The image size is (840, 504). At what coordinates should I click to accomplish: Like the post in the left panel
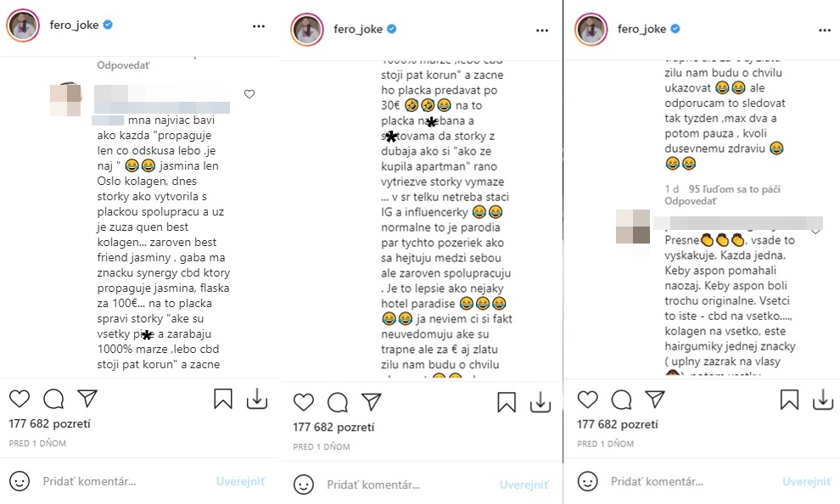click(20, 399)
